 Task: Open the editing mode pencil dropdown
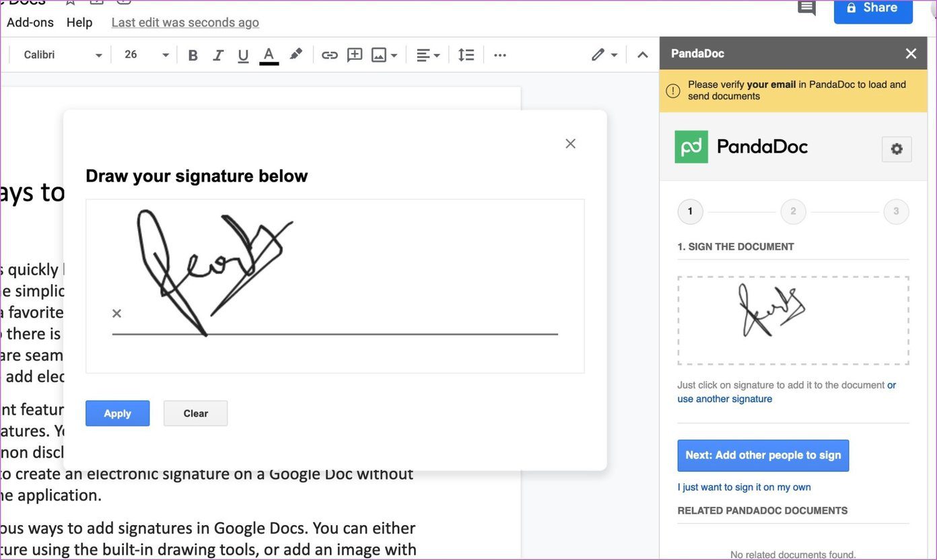tap(604, 55)
